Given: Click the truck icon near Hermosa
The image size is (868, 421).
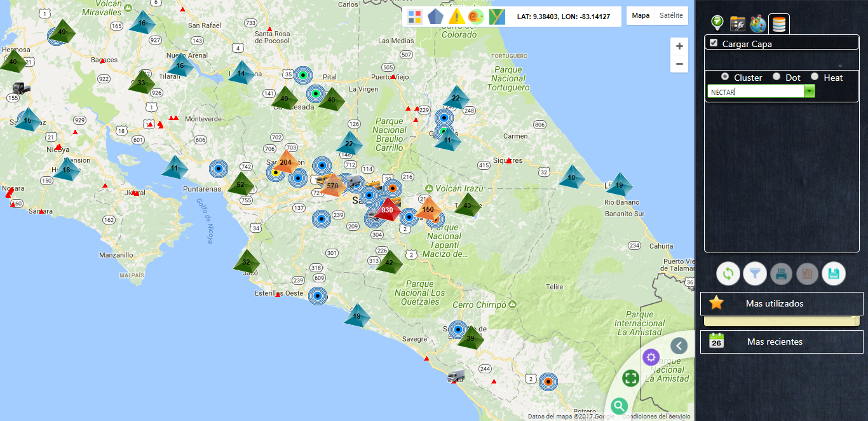Looking at the screenshot, I should tap(22, 88).
